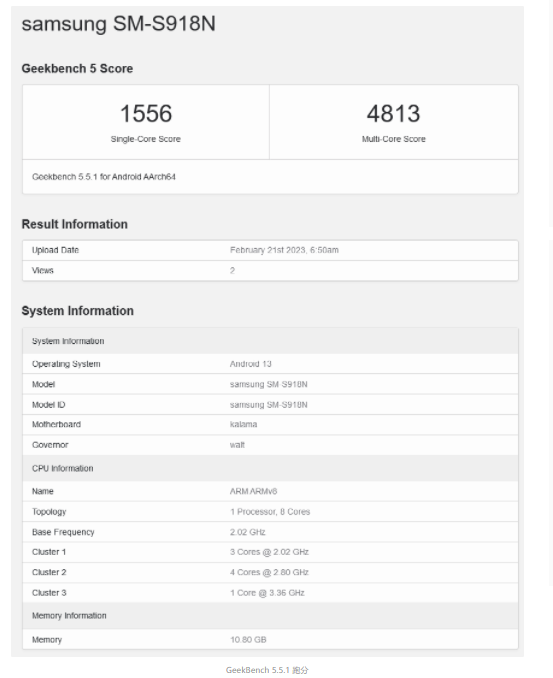Select the Memory value 10.80 GB

[x=248, y=639]
